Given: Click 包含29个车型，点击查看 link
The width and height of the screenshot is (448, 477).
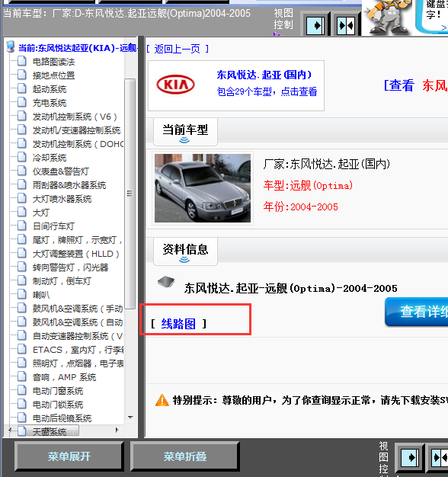Looking at the screenshot, I should tap(267, 91).
